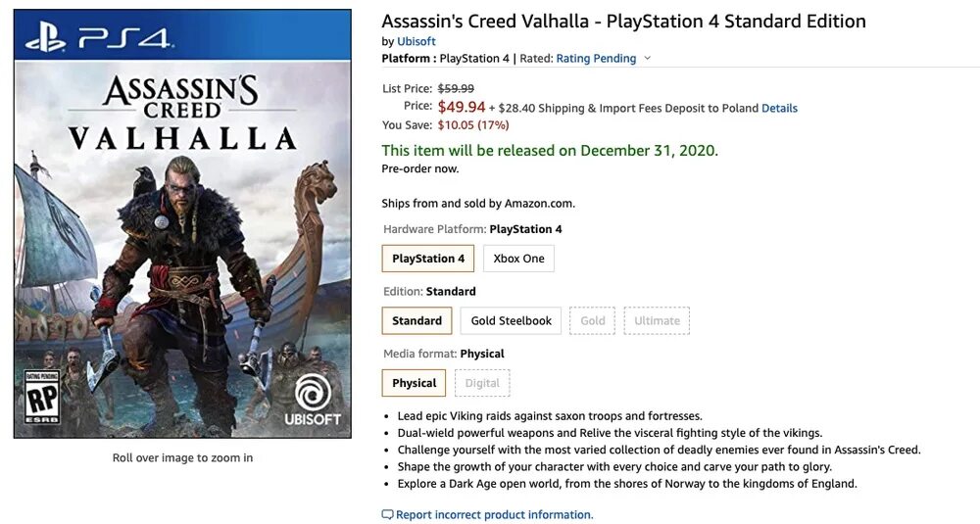The image size is (980, 524).
Task: Select Digital media format
Action: (x=482, y=383)
